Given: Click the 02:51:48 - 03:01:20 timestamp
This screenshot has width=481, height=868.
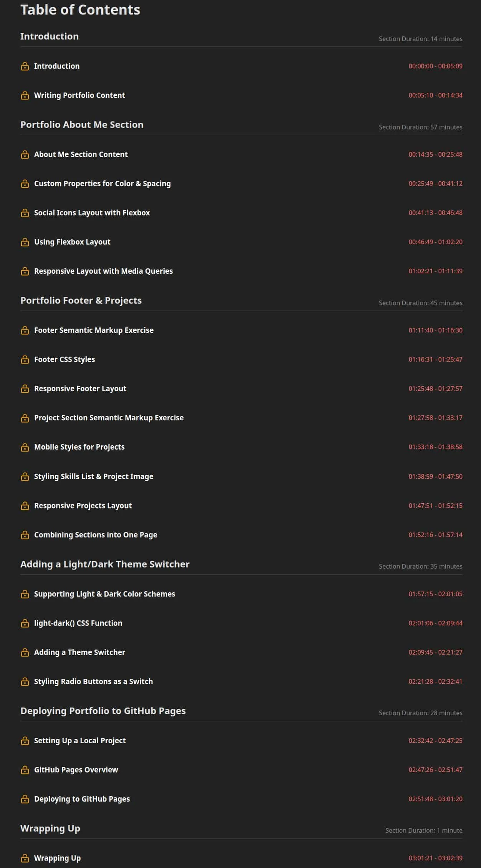Looking at the screenshot, I should [x=435, y=799].
